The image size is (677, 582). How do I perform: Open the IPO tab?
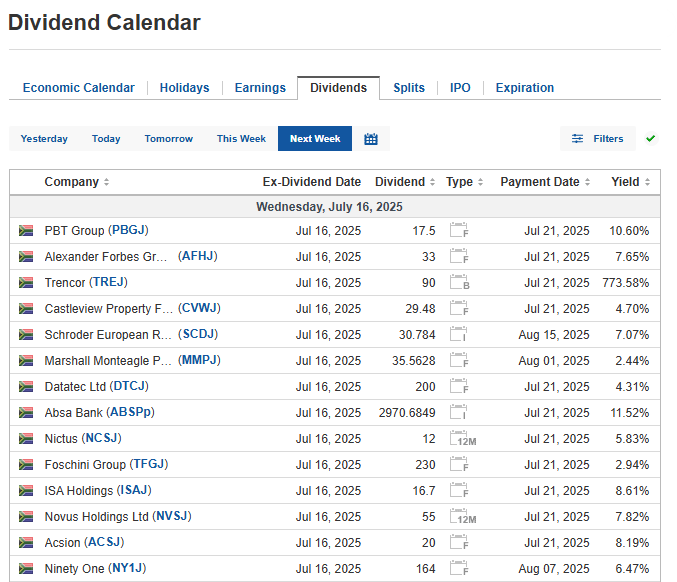click(460, 88)
